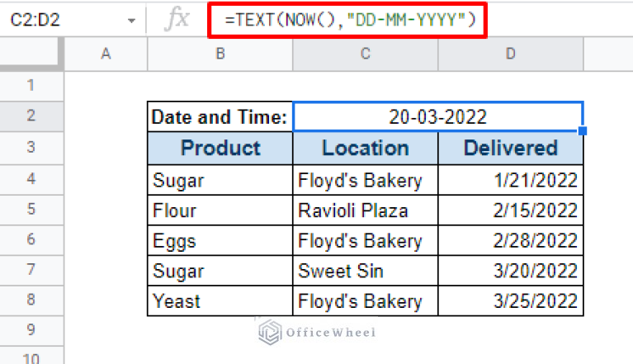633x364 pixels.
Task: Select merged cell showing 20-03-2022
Action: 437,117
